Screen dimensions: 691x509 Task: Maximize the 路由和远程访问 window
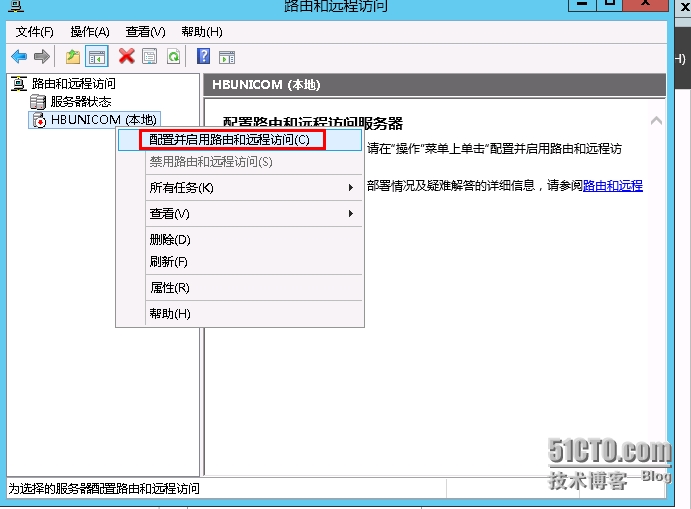[610, 4]
